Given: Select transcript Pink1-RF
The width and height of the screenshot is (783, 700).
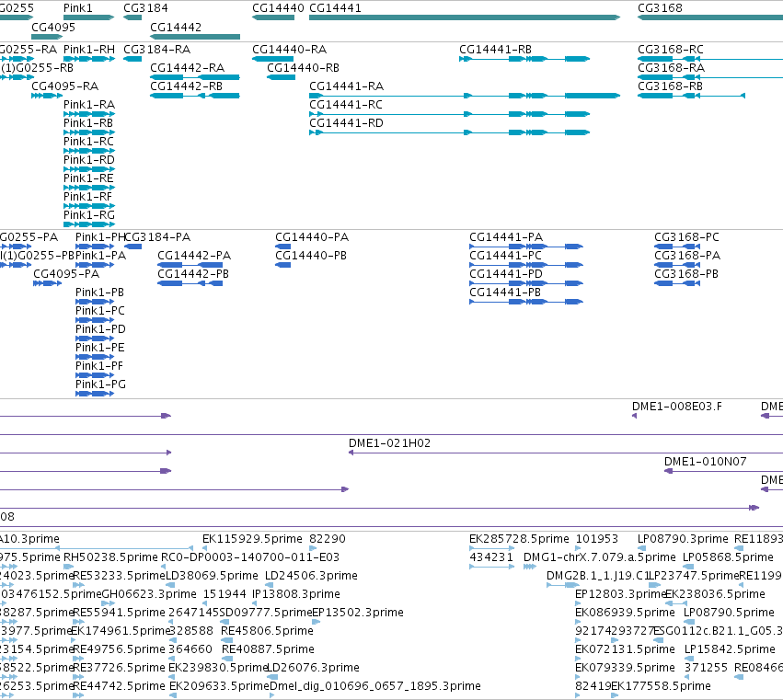Looking at the screenshot, I should (89, 206).
